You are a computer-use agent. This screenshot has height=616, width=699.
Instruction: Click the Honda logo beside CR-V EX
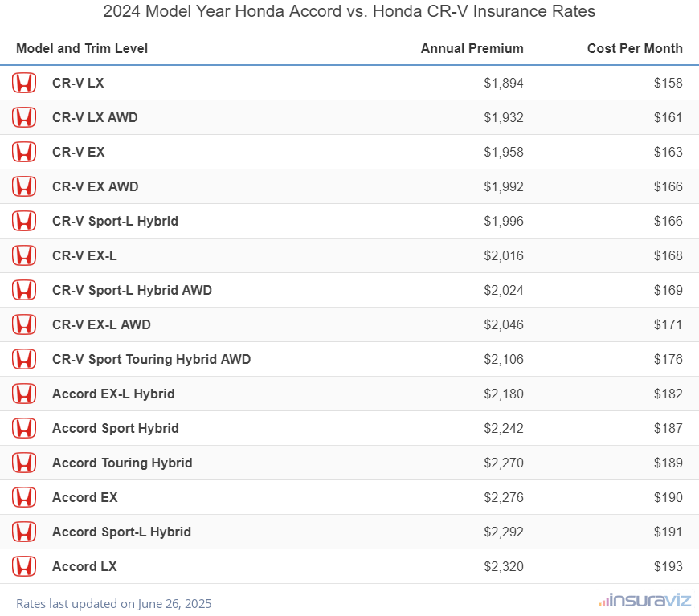coord(24,152)
